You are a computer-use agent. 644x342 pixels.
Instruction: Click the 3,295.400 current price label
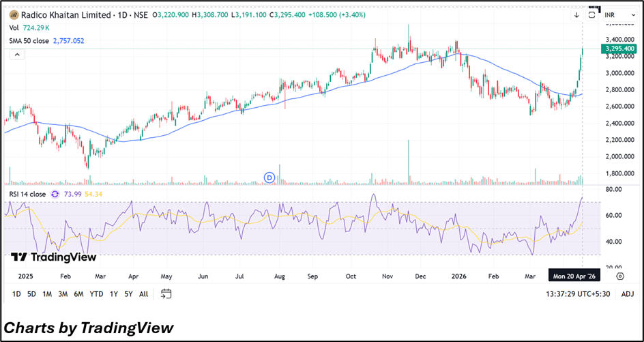620,49
